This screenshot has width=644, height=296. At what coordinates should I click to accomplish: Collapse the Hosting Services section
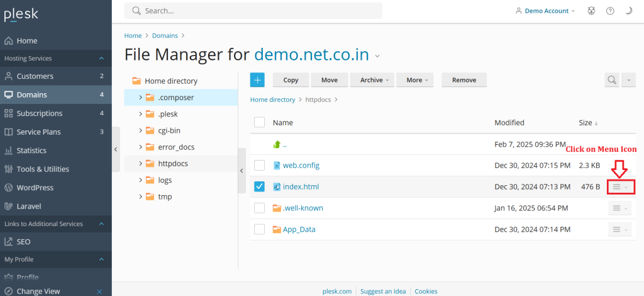point(101,59)
